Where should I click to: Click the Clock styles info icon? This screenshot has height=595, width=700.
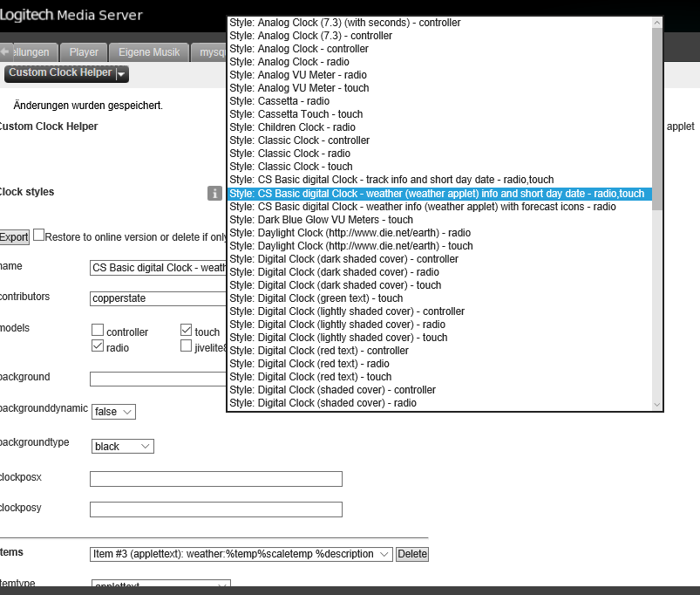(214, 194)
